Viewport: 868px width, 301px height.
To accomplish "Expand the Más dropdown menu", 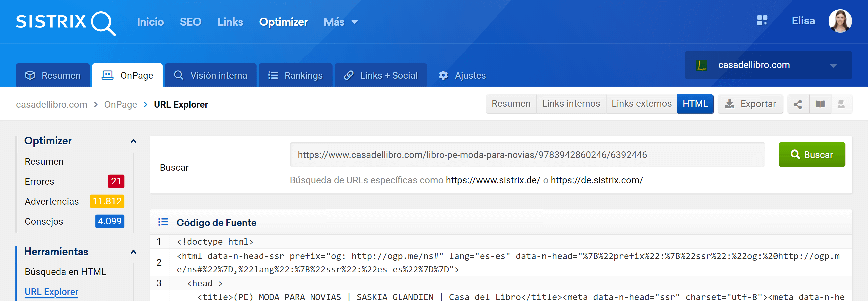I will (x=340, y=22).
